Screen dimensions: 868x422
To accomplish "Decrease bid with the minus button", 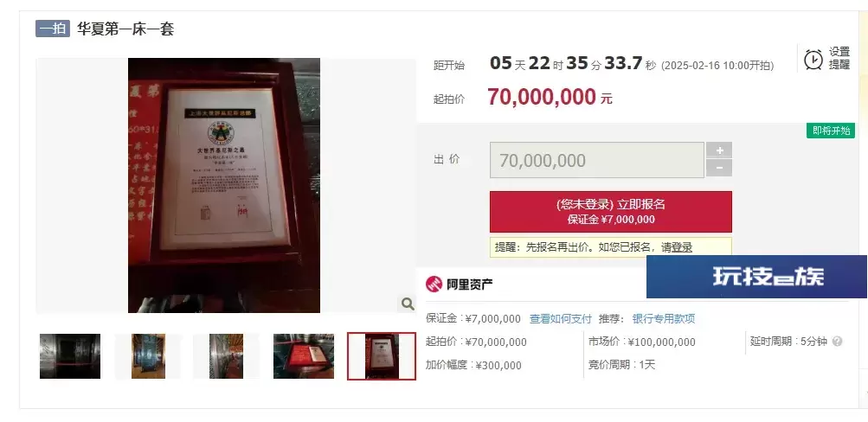I will click(719, 168).
